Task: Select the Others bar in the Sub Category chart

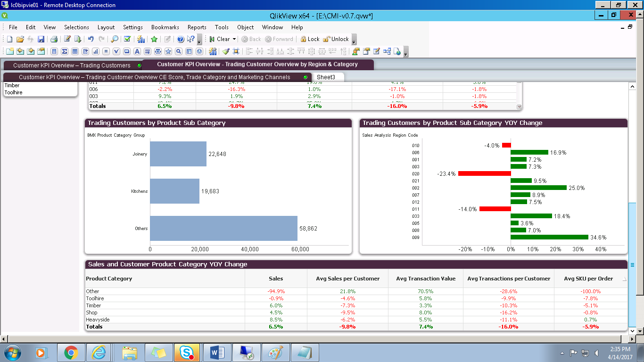Action: click(224, 228)
